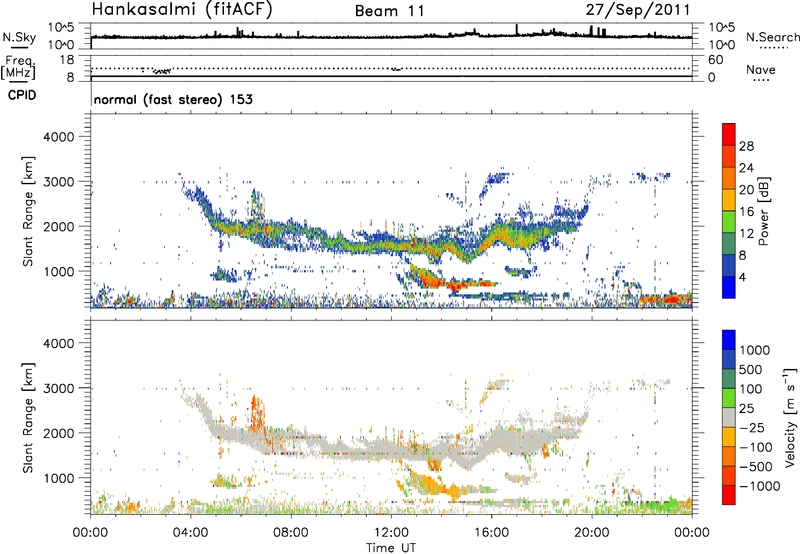Click the '60' right axis value
800x554 pixels.
[716, 60]
